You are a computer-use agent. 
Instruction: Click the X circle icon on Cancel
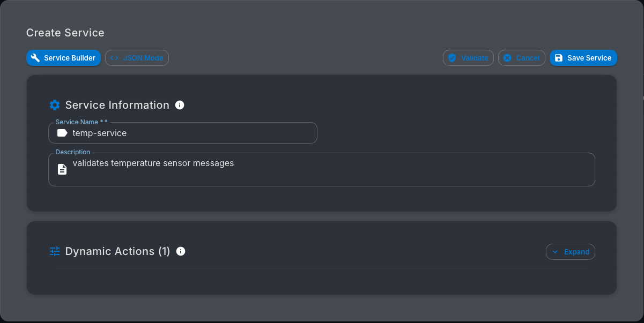click(508, 58)
